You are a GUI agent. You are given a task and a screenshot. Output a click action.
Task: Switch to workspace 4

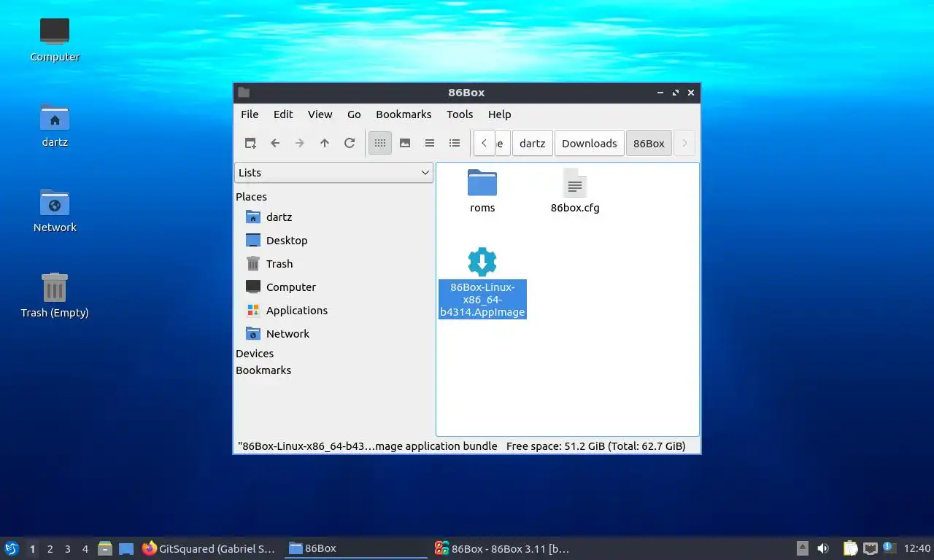point(85,549)
